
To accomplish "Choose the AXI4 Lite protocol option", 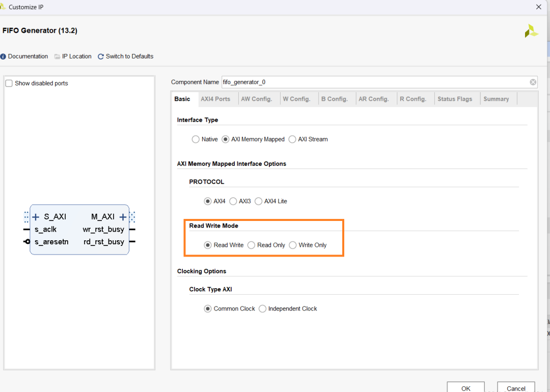I will 259,201.
